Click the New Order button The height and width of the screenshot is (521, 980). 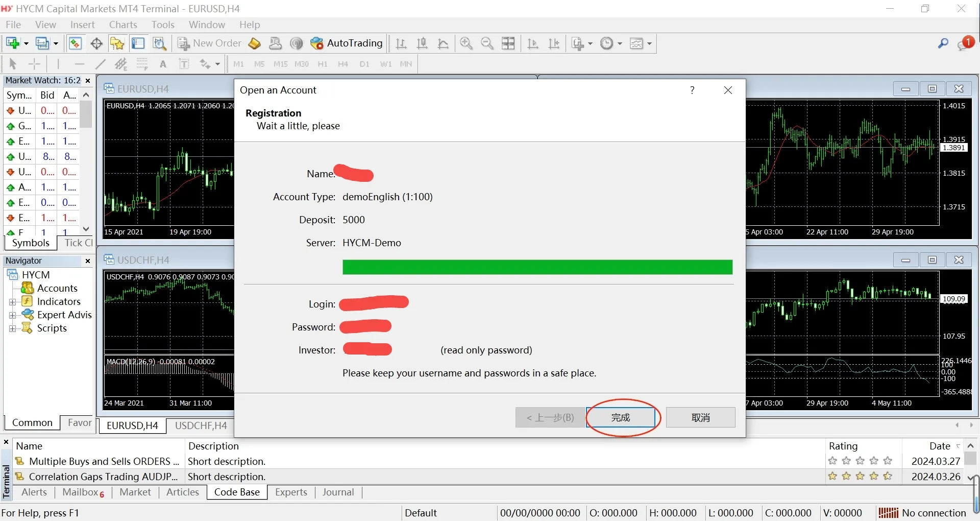tap(209, 43)
